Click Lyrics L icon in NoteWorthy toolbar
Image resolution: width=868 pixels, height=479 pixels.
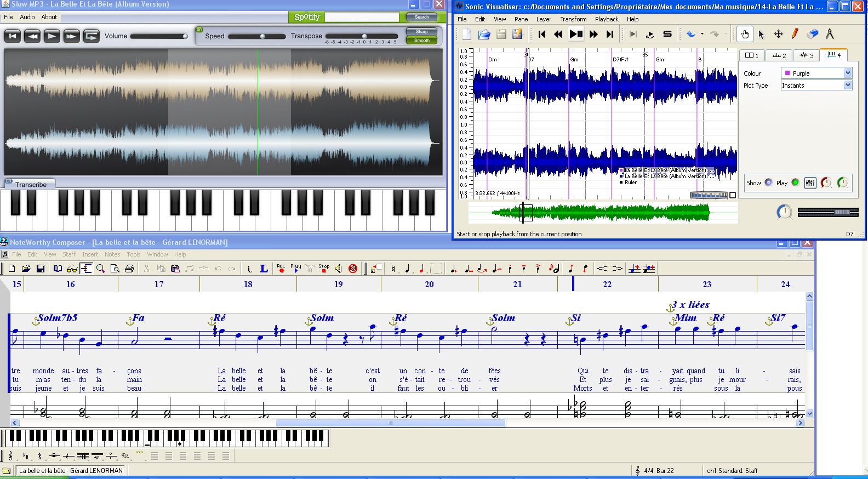[264, 269]
